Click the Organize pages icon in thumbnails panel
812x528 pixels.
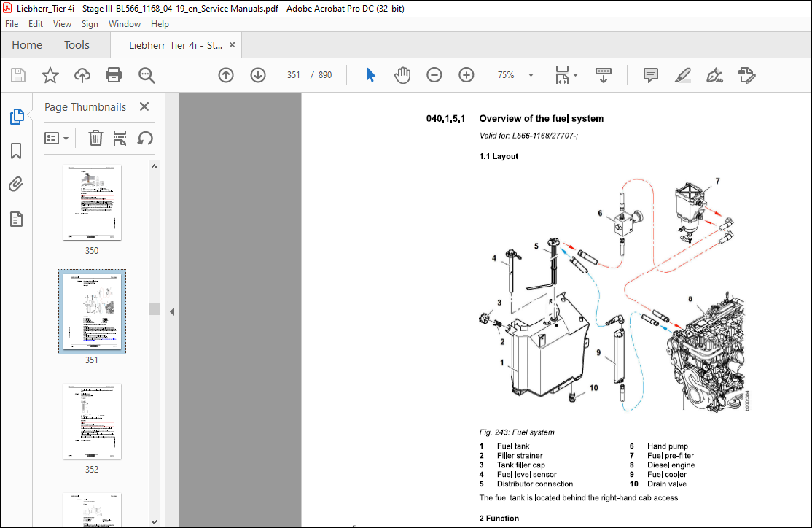(x=120, y=139)
